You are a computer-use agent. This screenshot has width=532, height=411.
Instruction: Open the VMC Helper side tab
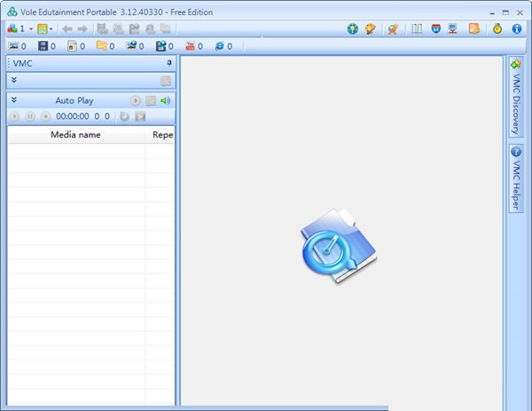[x=516, y=178]
